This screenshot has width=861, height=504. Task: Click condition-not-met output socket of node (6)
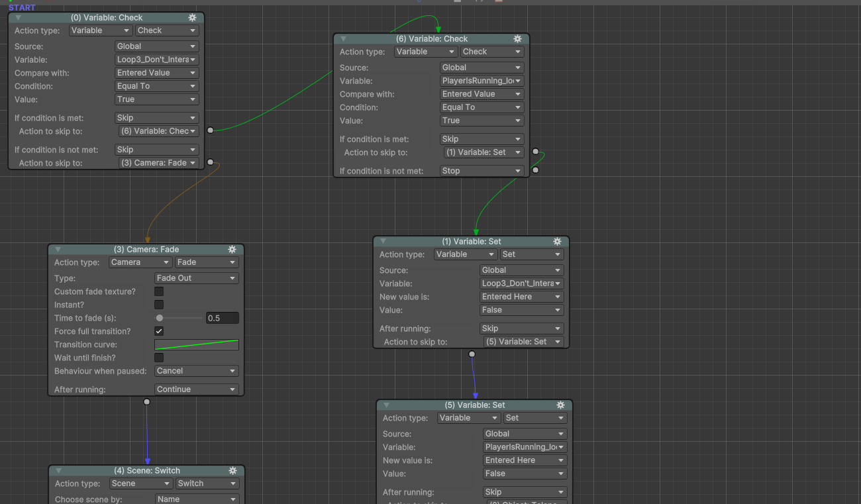[536, 170]
